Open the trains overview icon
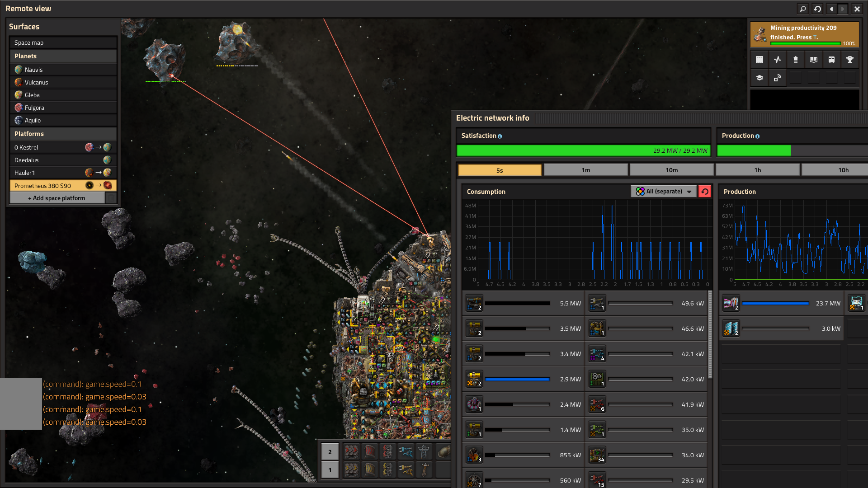The image size is (868, 488). [x=832, y=60]
